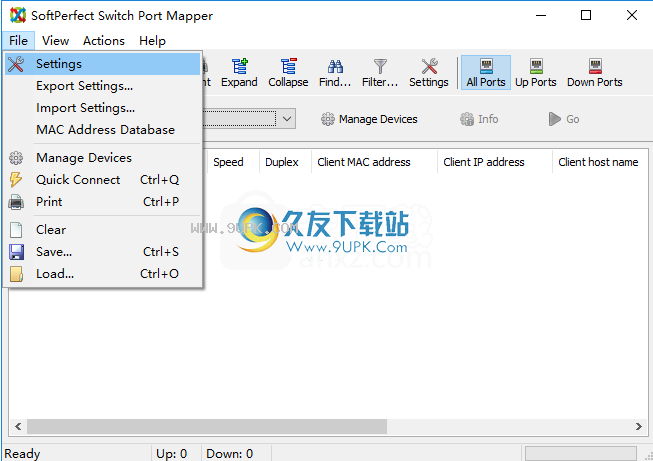The height and width of the screenshot is (461, 653).
Task: Click the "Down: 0" status entry
Action: click(x=229, y=454)
